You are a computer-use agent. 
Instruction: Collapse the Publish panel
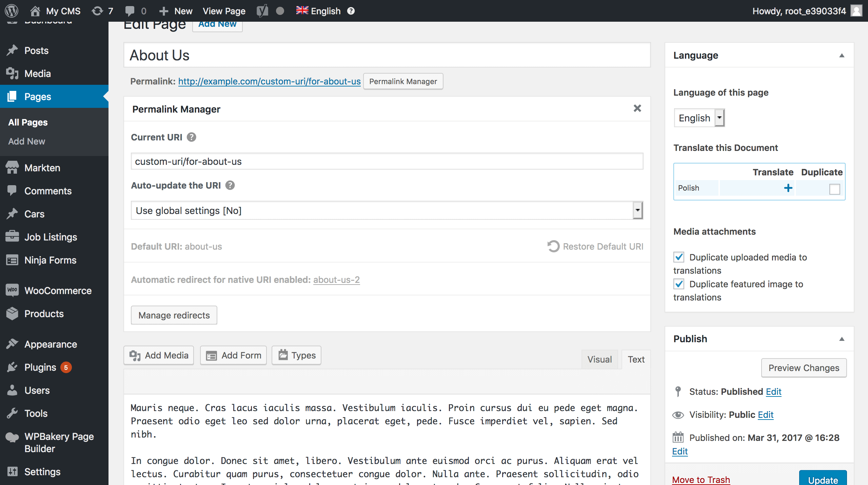pyautogui.click(x=842, y=339)
